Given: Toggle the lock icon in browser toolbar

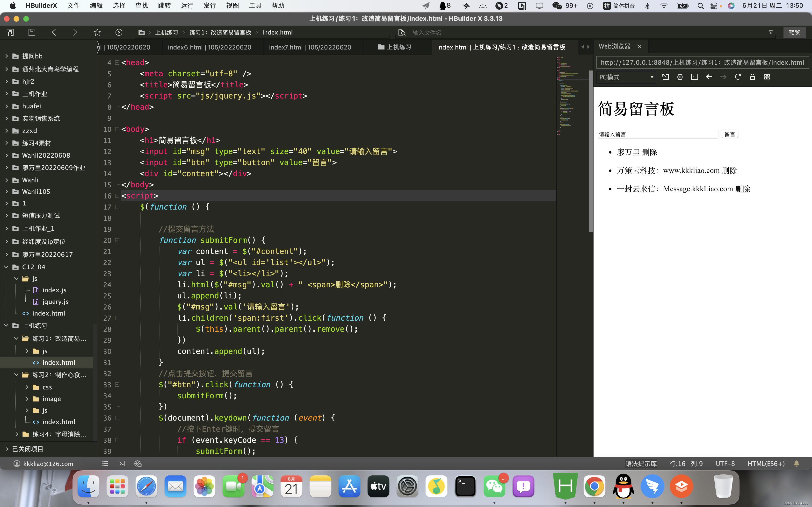Looking at the screenshot, I should [752, 77].
